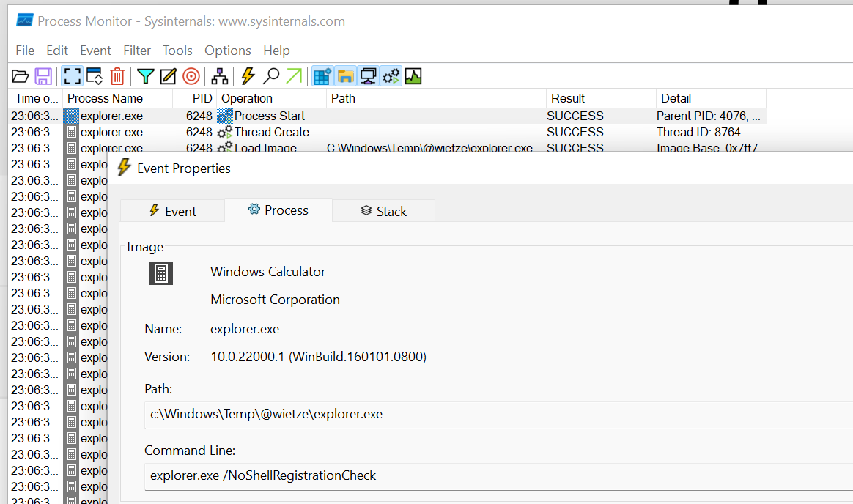The height and width of the screenshot is (504, 853).
Task: Toggle Show Registry Activity icon
Action: 322,76
